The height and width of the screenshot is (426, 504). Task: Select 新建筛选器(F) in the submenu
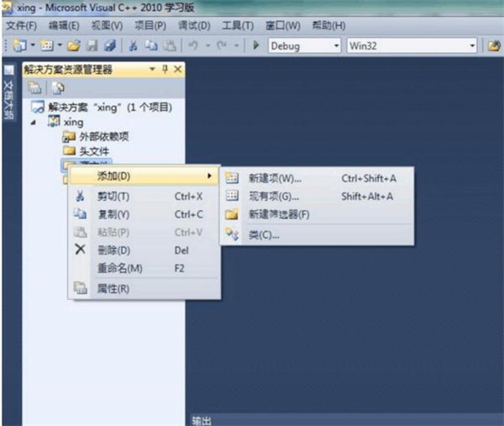click(317, 214)
